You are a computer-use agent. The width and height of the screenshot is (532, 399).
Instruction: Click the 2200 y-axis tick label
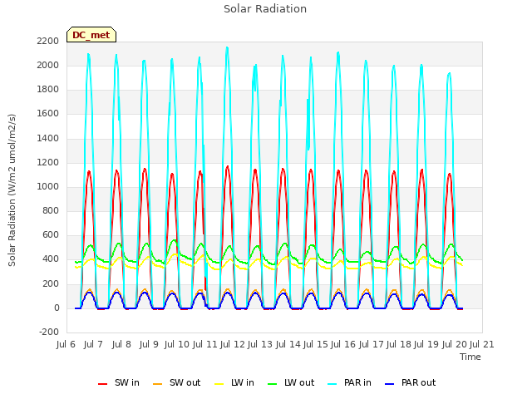click(x=48, y=41)
